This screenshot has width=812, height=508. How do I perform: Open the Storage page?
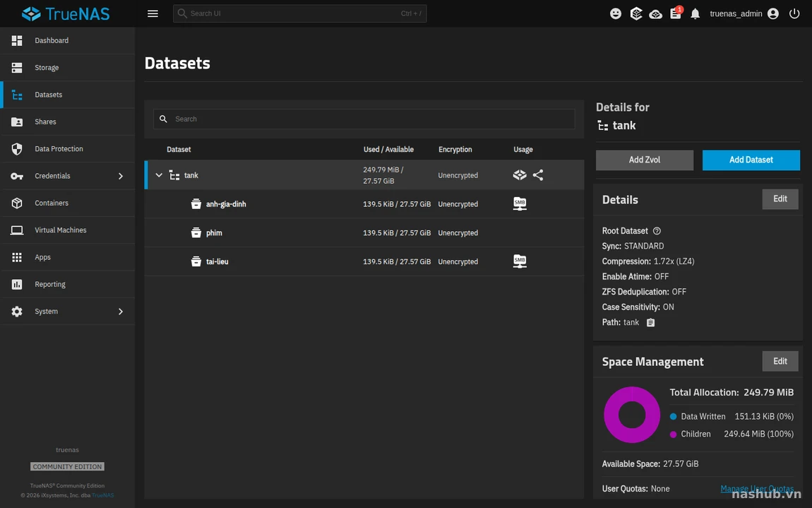pos(68,67)
